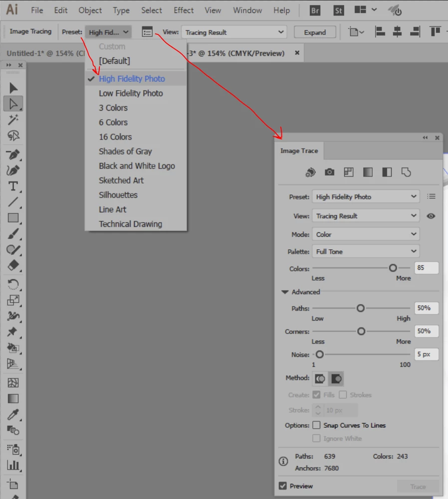Click Outline preset icon in Image Trace
448x499 pixels.
tap(406, 172)
